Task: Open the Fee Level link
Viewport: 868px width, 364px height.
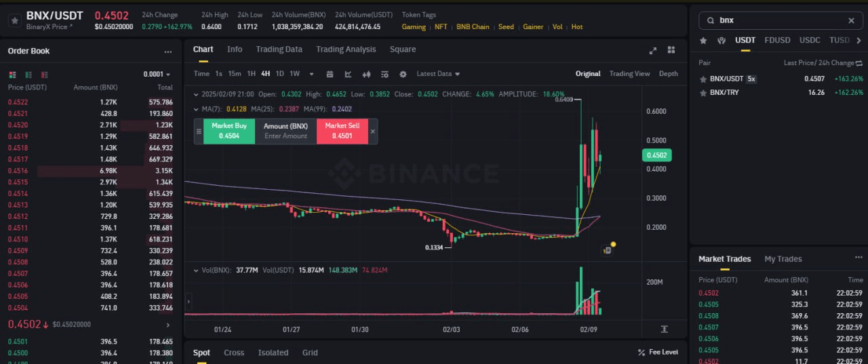Action: [x=658, y=352]
